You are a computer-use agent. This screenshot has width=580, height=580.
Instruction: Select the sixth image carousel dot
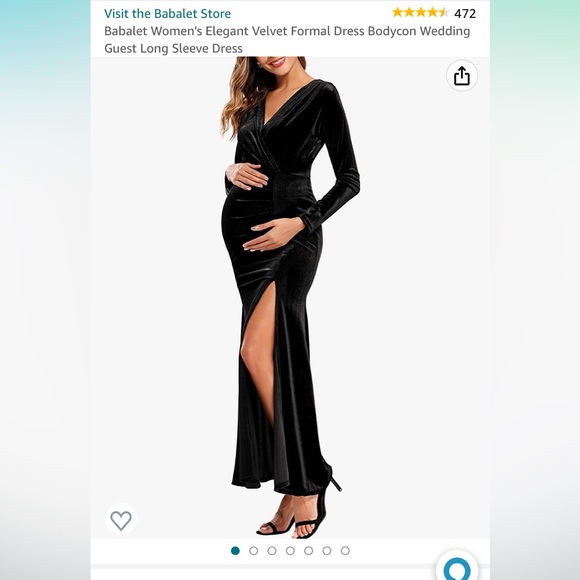(x=327, y=551)
